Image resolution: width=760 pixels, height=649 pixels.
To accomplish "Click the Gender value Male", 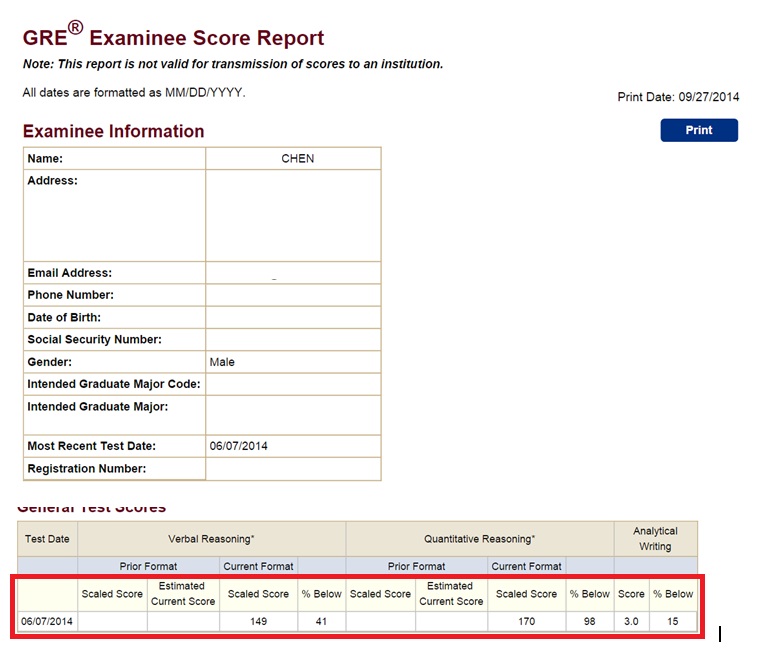I will point(222,362).
